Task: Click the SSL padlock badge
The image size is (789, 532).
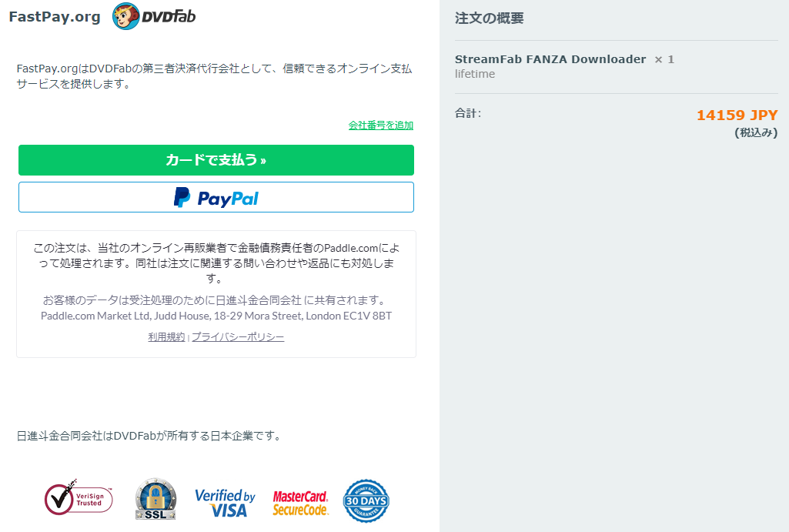Action: tap(156, 499)
